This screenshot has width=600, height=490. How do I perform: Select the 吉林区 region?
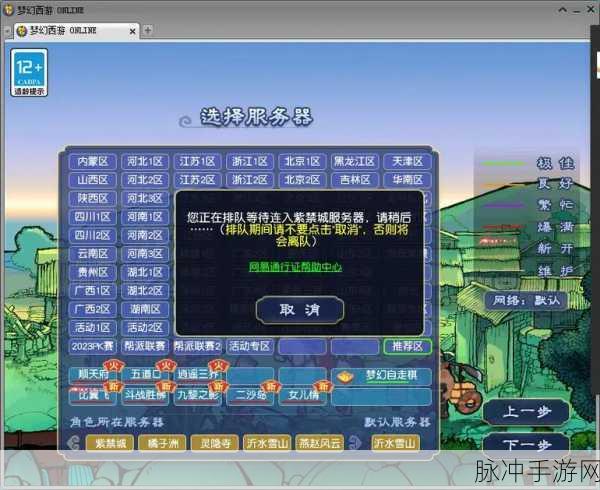point(355,180)
